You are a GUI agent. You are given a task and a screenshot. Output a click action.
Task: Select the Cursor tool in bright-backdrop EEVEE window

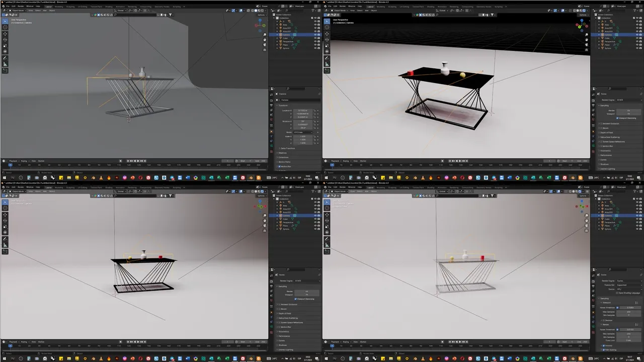(5, 208)
